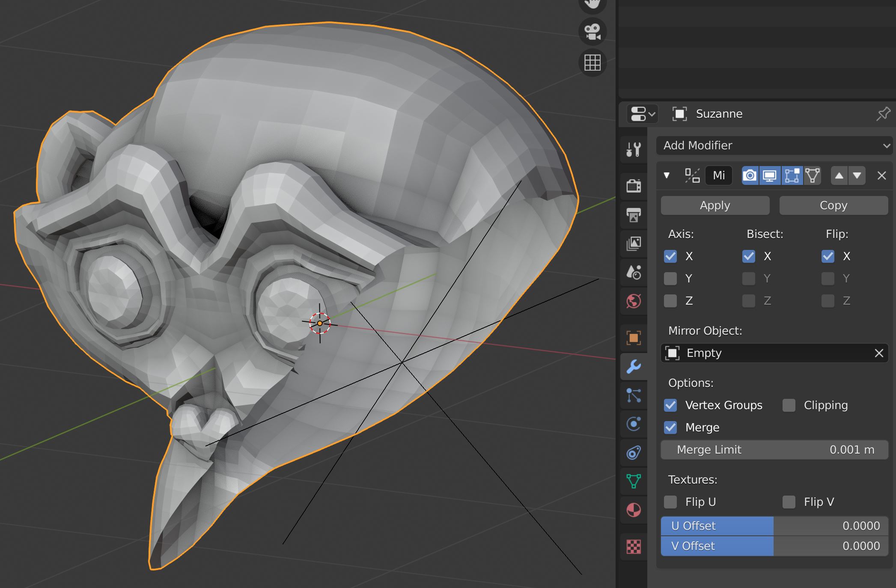This screenshot has height=588, width=896.
Task: Toggle camera view in the viewport
Action: [592, 32]
